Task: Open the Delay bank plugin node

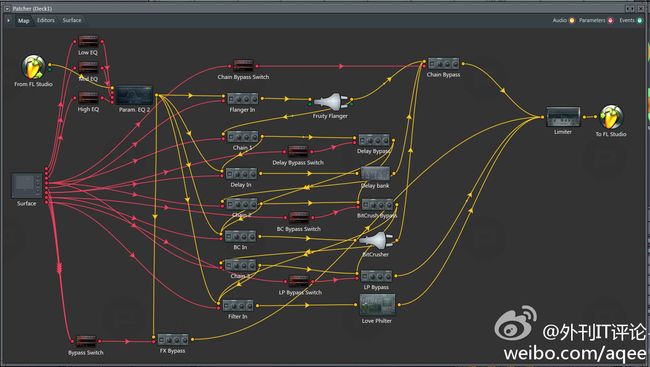Action: click(376, 173)
